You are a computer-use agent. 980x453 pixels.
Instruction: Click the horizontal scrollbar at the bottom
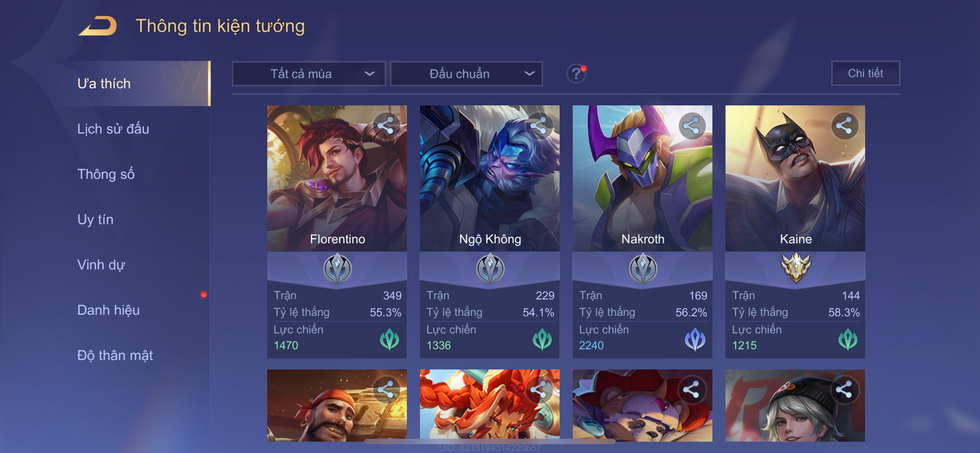[x=490, y=442]
